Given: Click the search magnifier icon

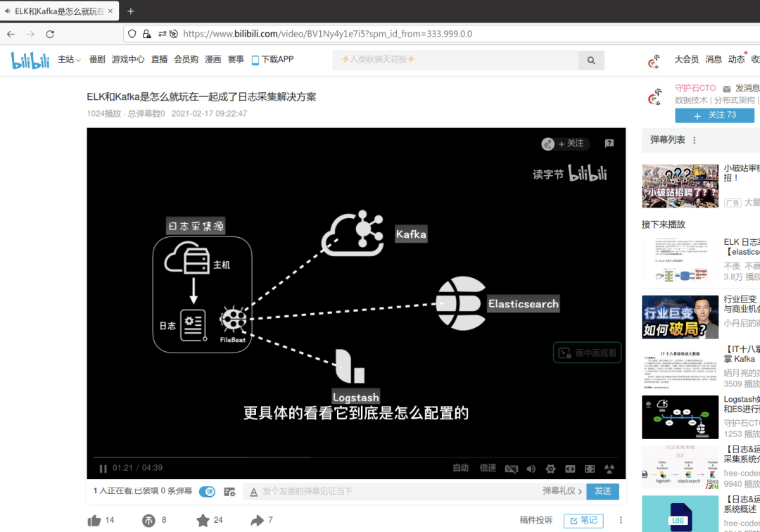Looking at the screenshot, I should 591,60.
